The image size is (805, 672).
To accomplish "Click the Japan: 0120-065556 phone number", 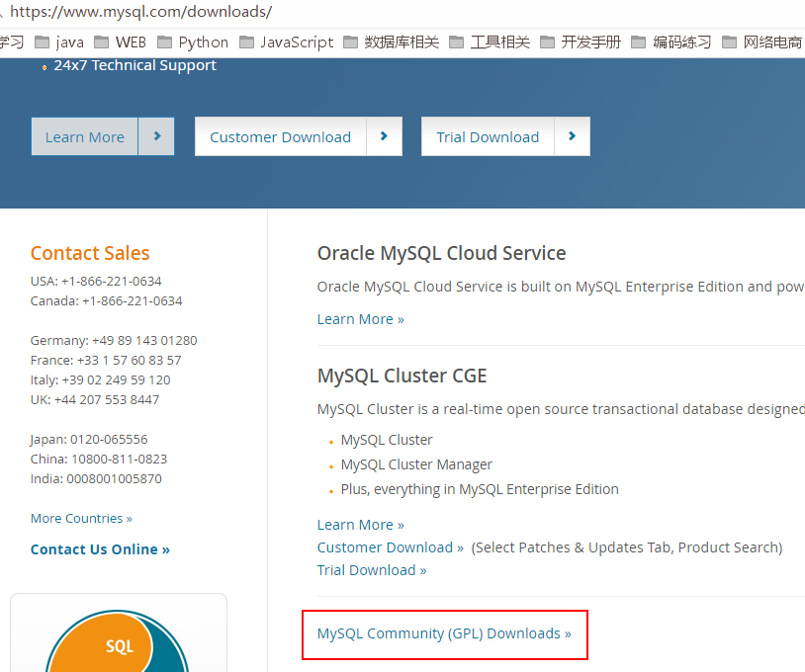I will pyautogui.click(x=89, y=439).
